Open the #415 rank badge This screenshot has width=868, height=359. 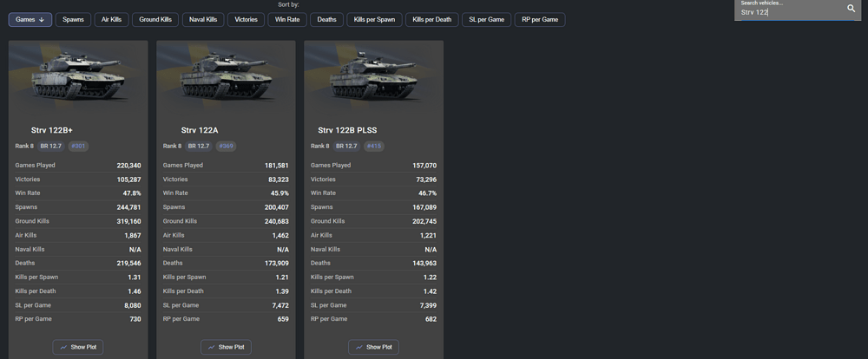pos(374,147)
